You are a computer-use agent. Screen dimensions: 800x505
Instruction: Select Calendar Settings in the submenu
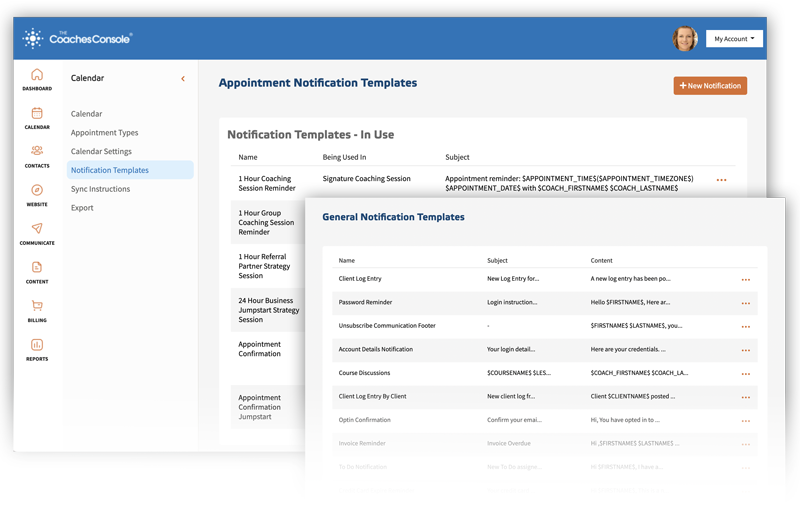pyautogui.click(x=101, y=152)
